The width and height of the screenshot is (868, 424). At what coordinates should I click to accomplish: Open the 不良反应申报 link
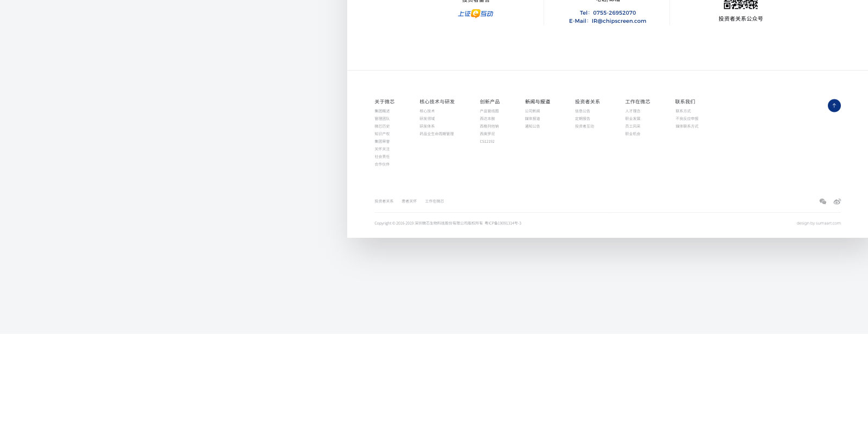click(x=687, y=119)
